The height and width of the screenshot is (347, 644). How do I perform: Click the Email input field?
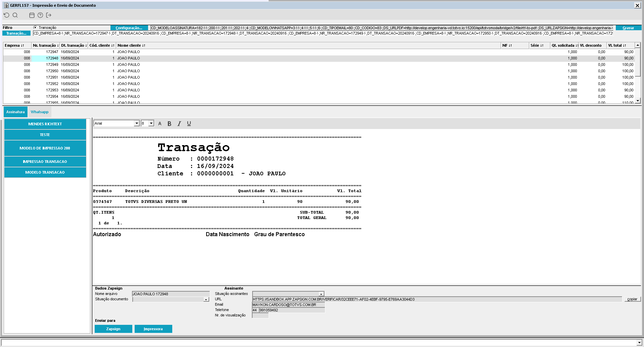click(x=288, y=305)
